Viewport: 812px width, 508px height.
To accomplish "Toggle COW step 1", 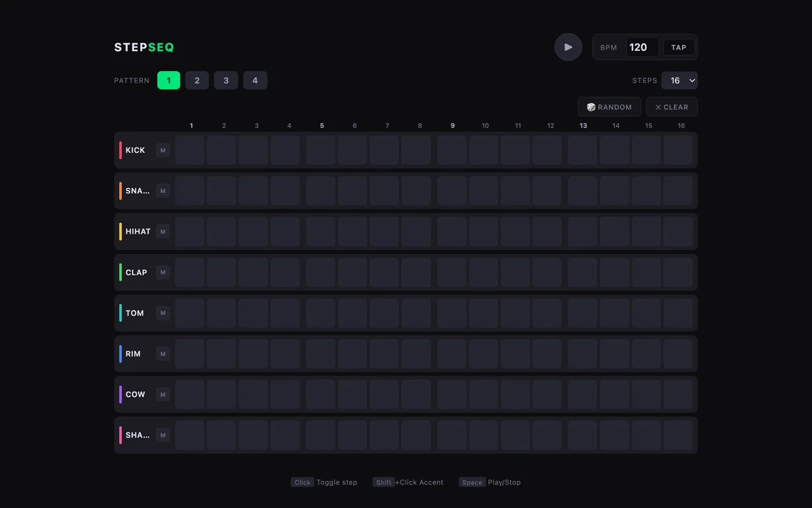I will pyautogui.click(x=190, y=394).
